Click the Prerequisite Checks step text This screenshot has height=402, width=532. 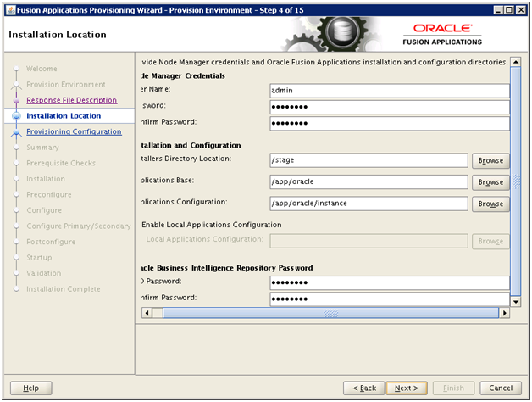(x=61, y=163)
